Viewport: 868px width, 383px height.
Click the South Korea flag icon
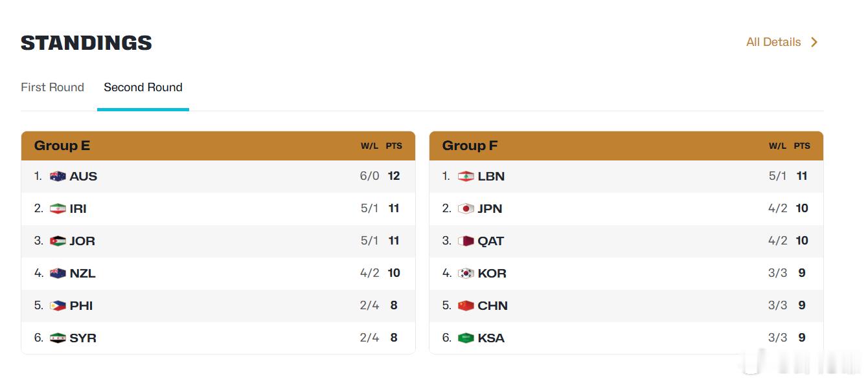point(466,273)
